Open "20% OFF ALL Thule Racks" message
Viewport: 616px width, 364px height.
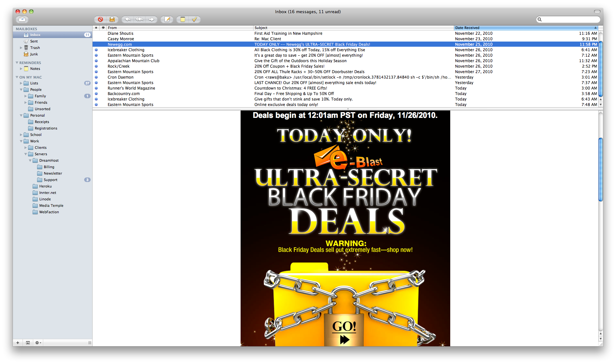345,72
